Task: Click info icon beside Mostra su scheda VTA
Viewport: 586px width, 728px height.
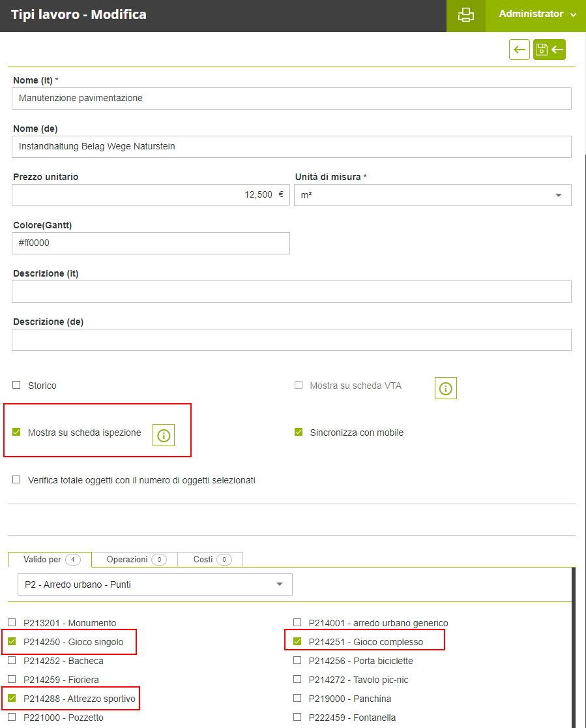Action: coord(446,388)
